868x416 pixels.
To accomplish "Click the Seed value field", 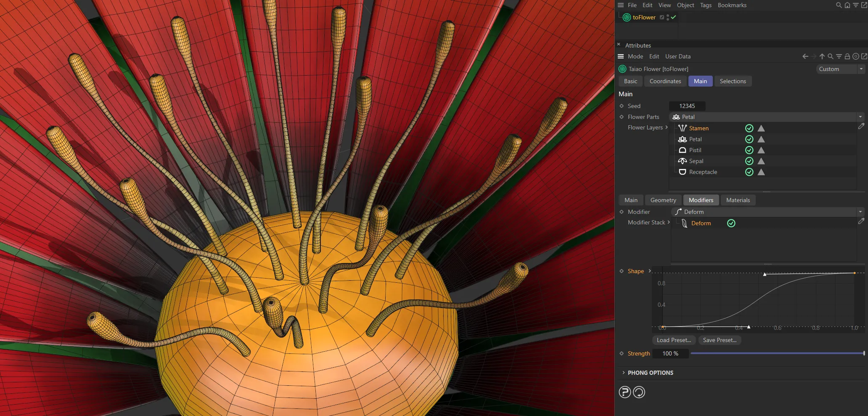I will coord(687,106).
